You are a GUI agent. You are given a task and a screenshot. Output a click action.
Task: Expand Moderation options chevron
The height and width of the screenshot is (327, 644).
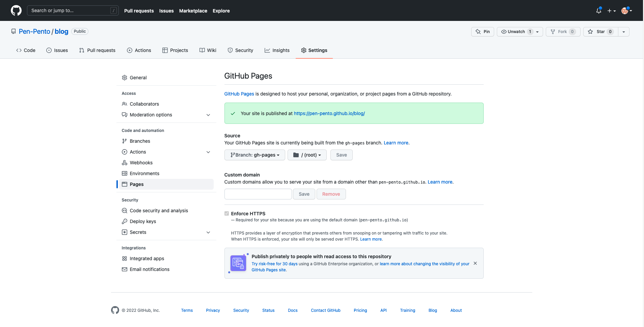click(x=208, y=115)
